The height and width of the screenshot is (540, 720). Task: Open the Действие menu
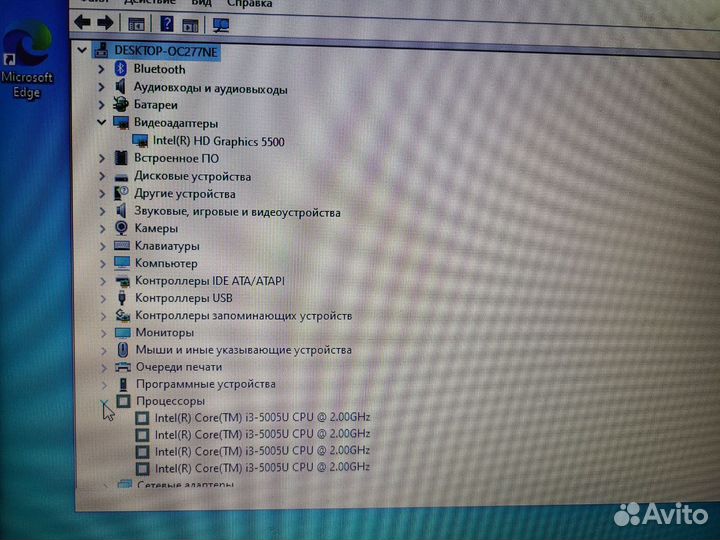pyautogui.click(x=150, y=2)
